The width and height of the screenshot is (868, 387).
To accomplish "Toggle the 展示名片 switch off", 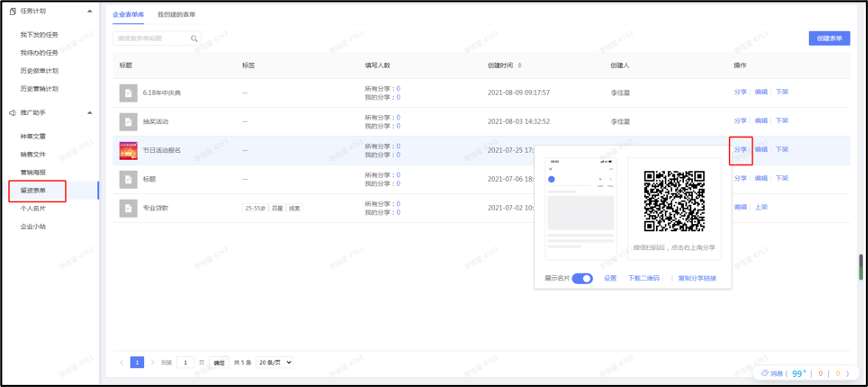I will [x=582, y=278].
